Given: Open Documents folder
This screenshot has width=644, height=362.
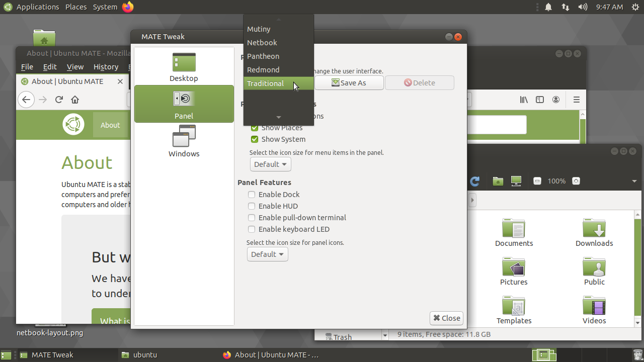Looking at the screenshot, I should click(514, 233).
